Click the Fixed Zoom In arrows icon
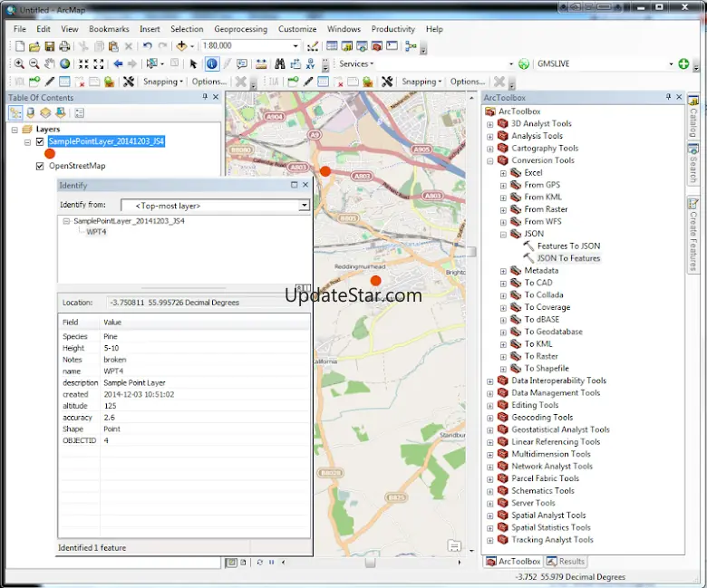707x588 pixels. click(x=83, y=64)
